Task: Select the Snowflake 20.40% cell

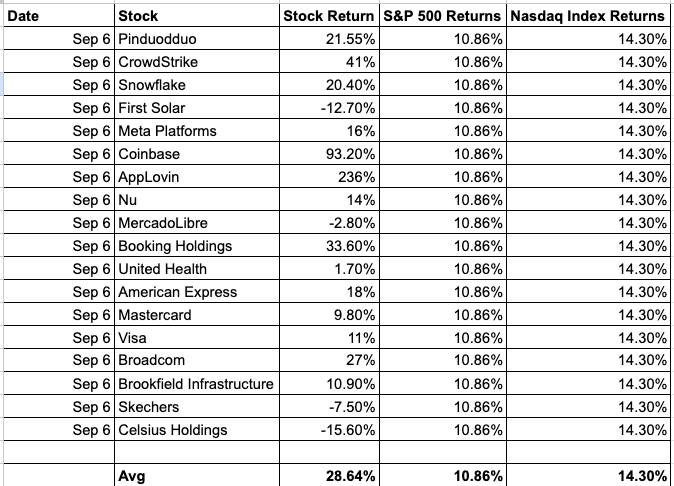Action: tap(329, 85)
